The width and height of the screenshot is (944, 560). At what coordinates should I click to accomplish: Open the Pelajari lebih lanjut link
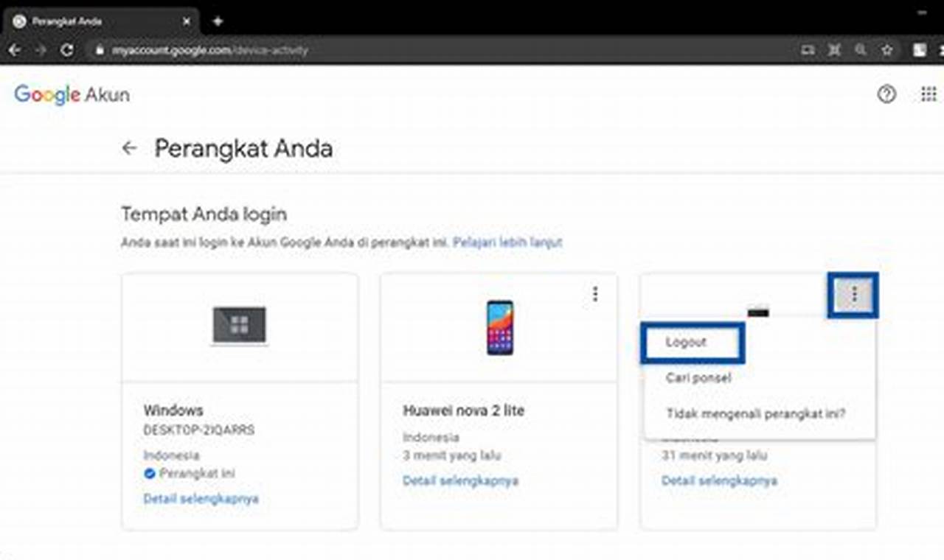pos(507,242)
